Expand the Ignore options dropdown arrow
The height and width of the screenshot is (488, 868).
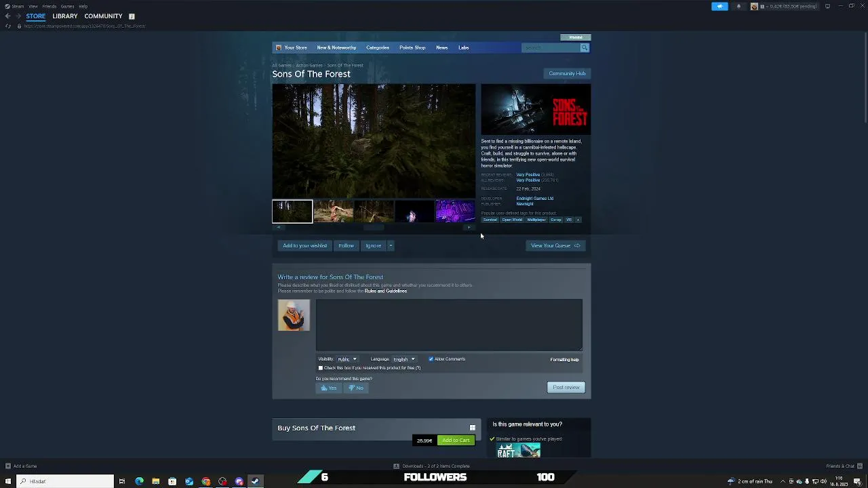click(x=391, y=245)
